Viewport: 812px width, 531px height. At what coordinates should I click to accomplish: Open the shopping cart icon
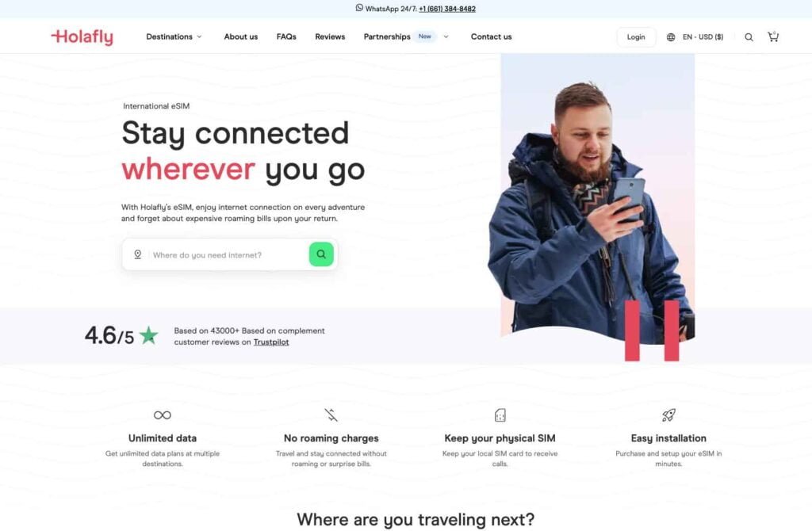click(773, 36)
